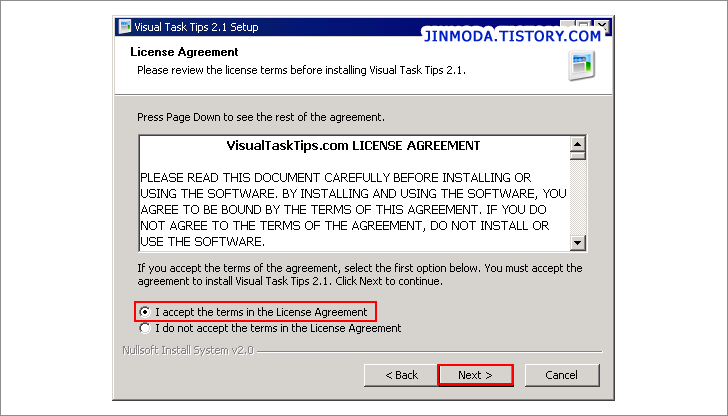Click the 'License Agreement' page title
The width and height of the screenshot is (728, 416).
184,52
